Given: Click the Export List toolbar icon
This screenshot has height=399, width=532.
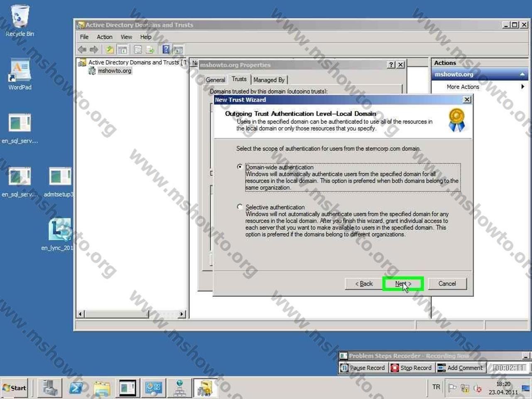Looking at the screenshot, I should (150, 50).
